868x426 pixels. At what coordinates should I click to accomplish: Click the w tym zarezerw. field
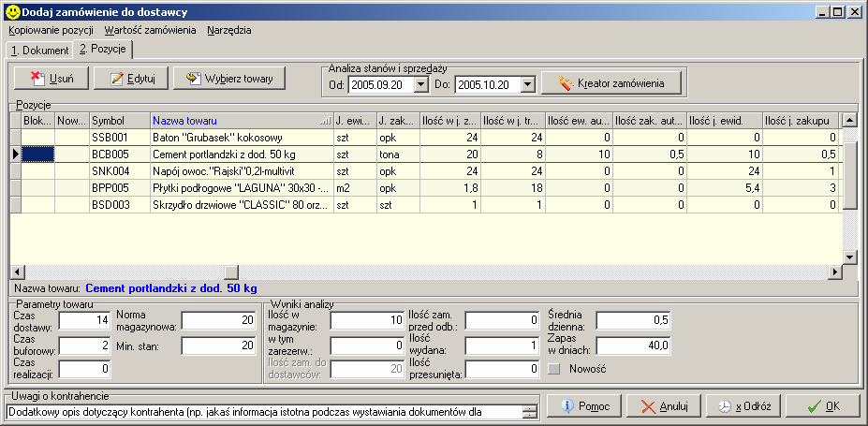pyautogui.click(x=367, y=346)
